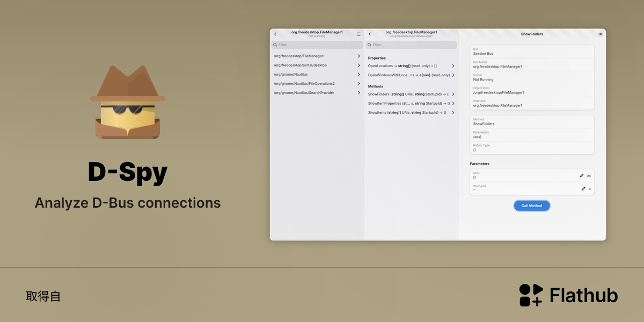Screen dimensions: 644x322
Task: Click the Flathub logo icon
Action: click(x=531, y=295)
